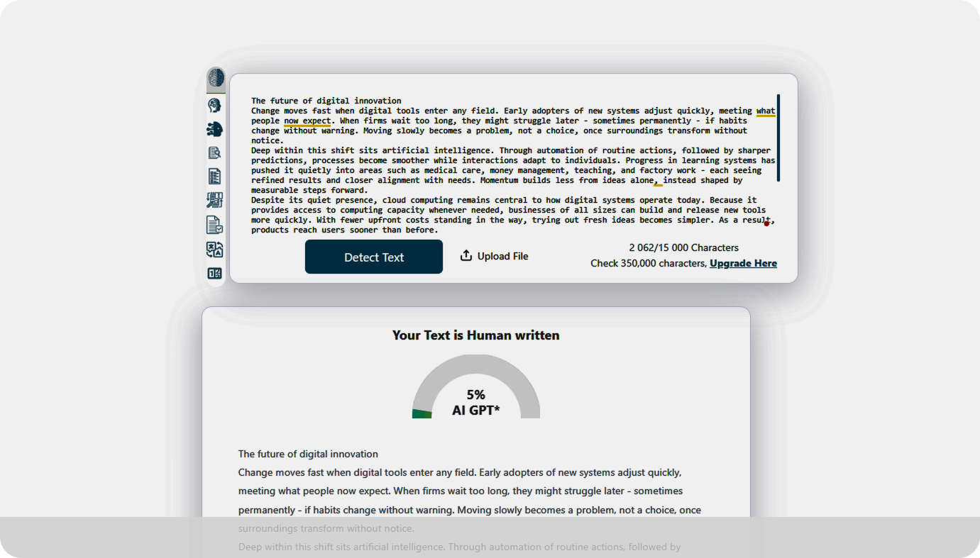Image resolution: width=980 pixels, height=558 pixels.
Task: Open the document checklist sidebar tool
Action: pos(214,177)
